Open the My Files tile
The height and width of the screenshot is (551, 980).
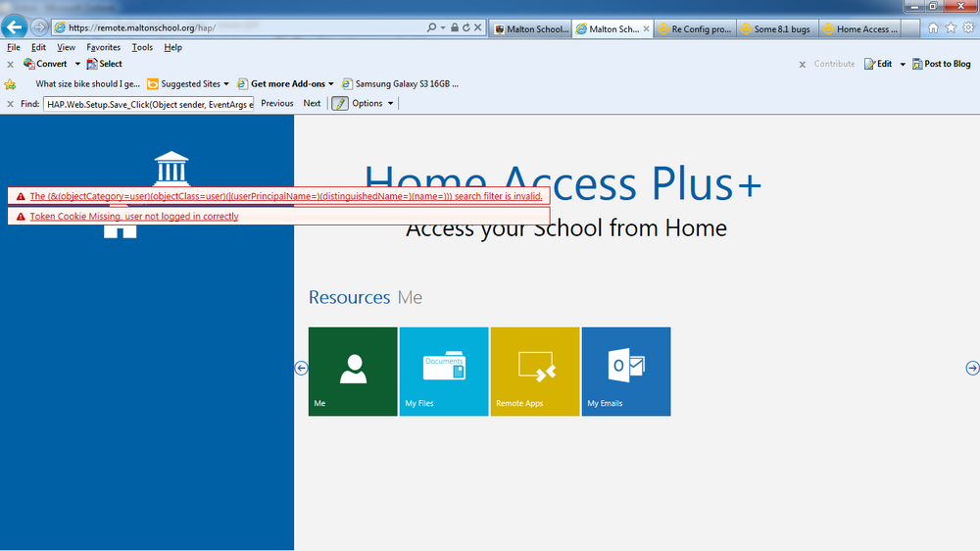(444, 372)
